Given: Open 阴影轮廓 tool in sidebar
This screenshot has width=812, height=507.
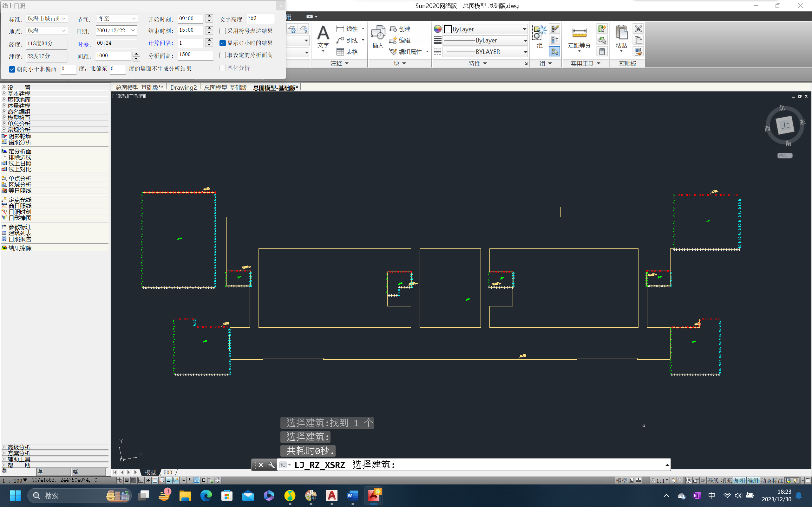Looking at the screenshot, I should [x=20, y=136].
